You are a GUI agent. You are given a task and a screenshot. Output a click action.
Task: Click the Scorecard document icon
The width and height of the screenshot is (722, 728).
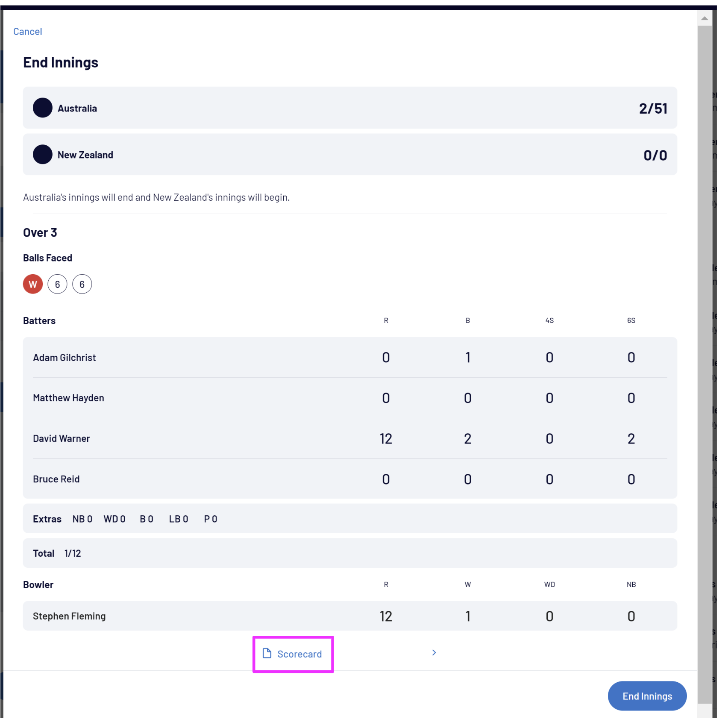(x=267, y=653)
